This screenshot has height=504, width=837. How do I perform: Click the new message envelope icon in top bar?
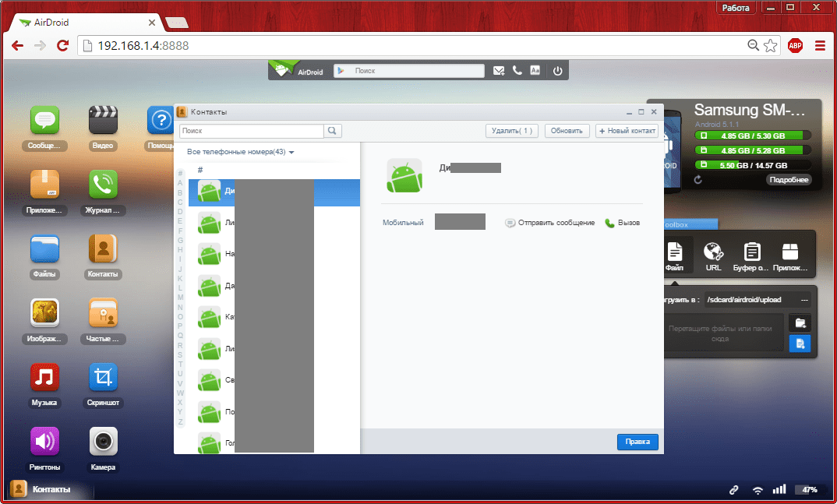tap(500, 71)
